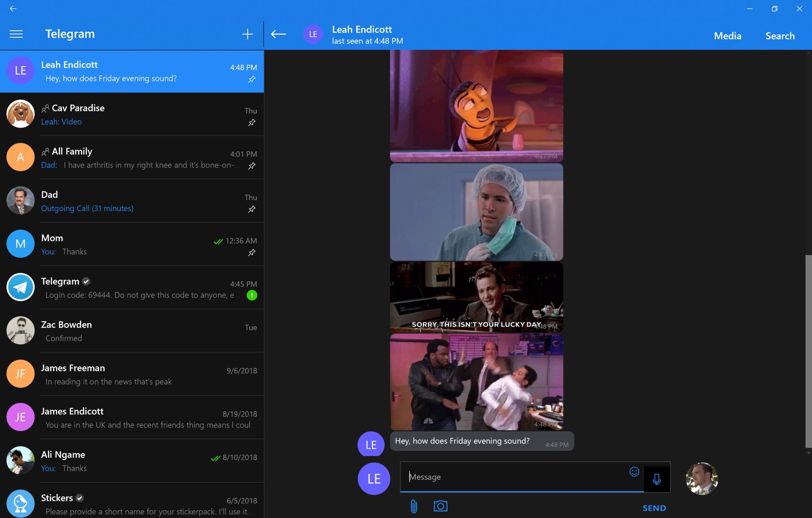Viewport: 812px width, 518px height.
Task: Click the back arrow beside Leah's avatar
Action: click(279, 34)
